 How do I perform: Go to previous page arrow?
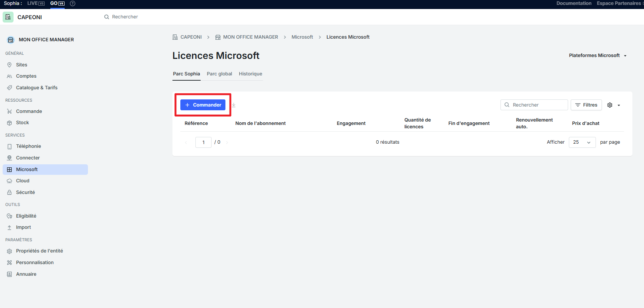pos(186,143)
